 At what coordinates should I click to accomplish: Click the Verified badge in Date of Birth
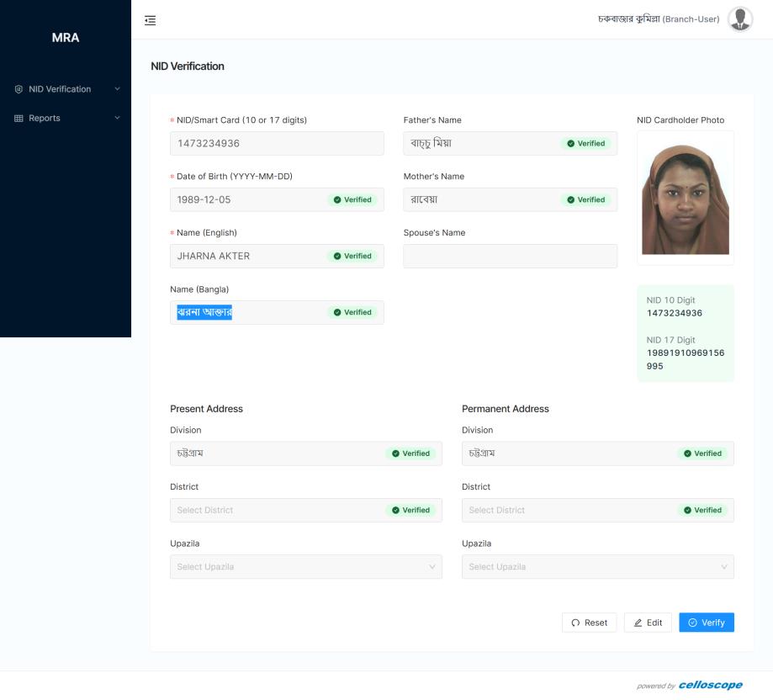352,200
